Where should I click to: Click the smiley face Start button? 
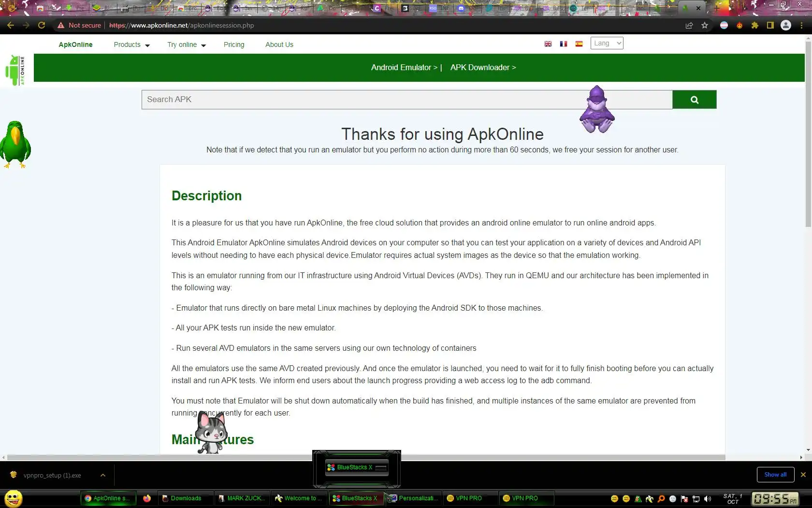[14, 498]
